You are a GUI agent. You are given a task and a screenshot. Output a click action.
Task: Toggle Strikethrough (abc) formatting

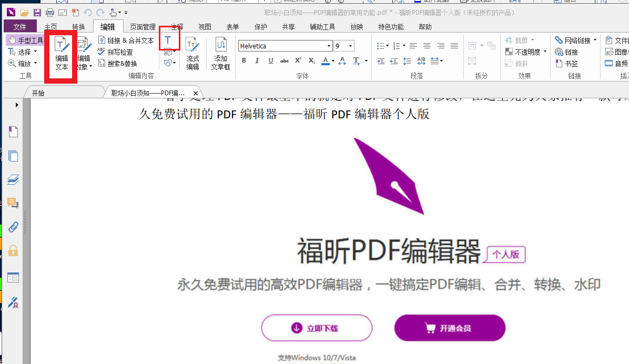coord(285,60)
